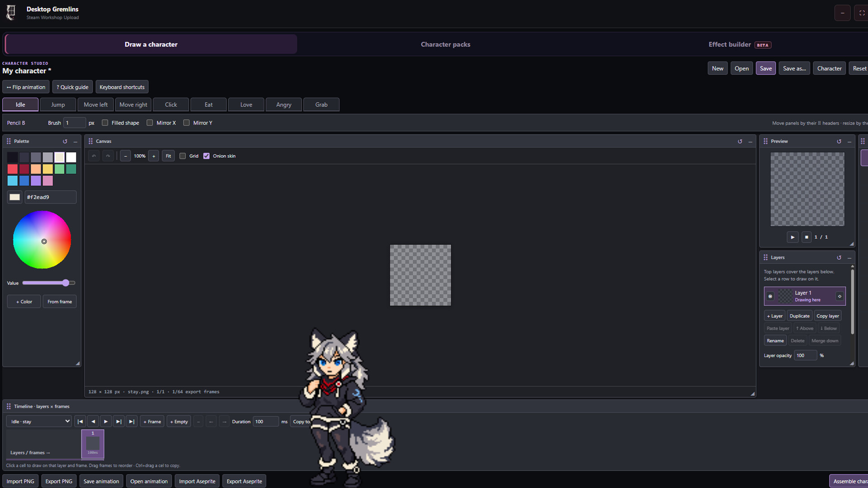Reset the Palette panel position
The width and height of the screenshot is (868, 488).
pyautogui.click(x=65, y=141)
